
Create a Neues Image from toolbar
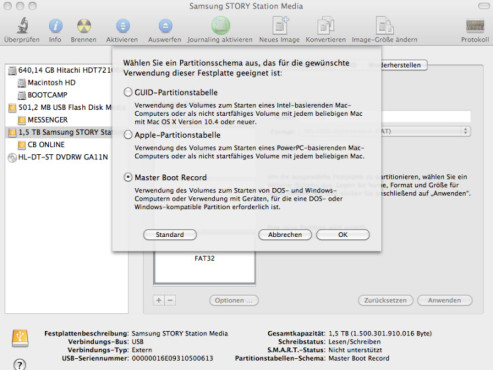(x=280, y=25)
